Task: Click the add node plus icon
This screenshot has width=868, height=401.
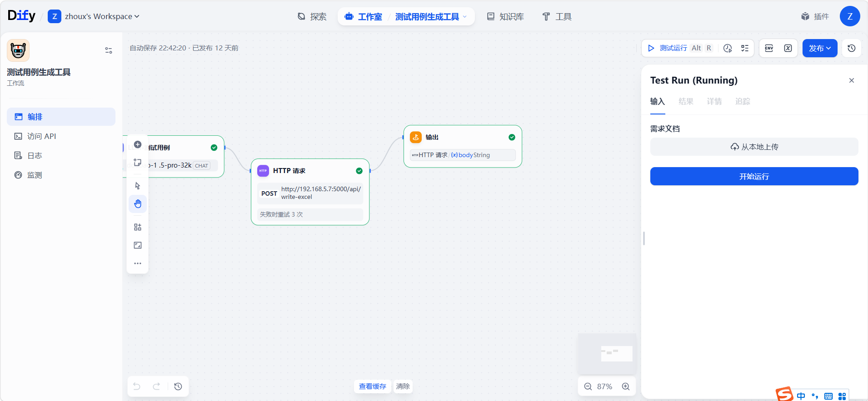Action: coord(138,144)
